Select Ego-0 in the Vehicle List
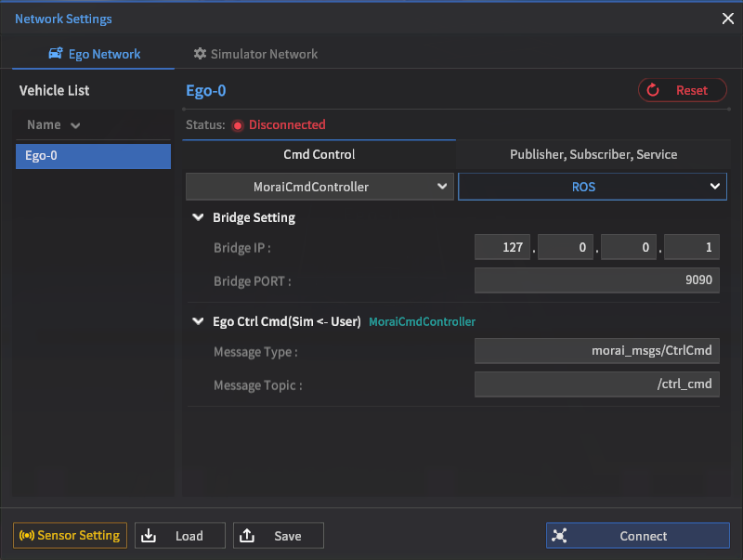Viewport: 743px width, 560px height. [x=93, y=156]
